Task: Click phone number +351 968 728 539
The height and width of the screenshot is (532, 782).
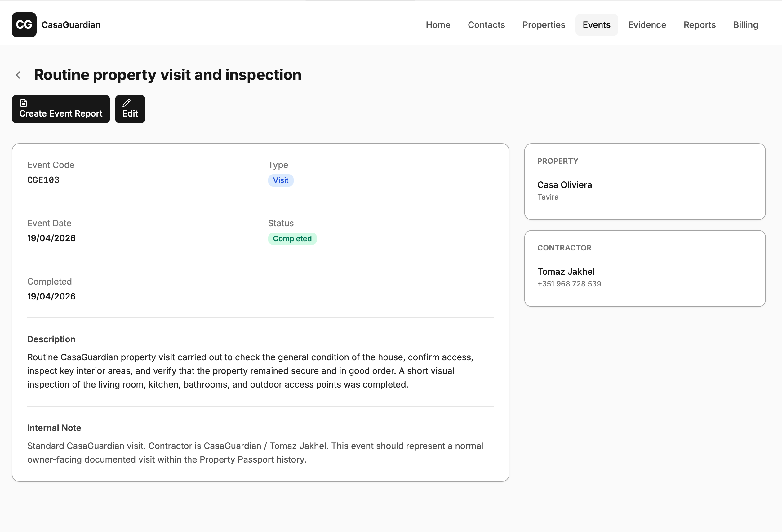Action: point(569,284)
